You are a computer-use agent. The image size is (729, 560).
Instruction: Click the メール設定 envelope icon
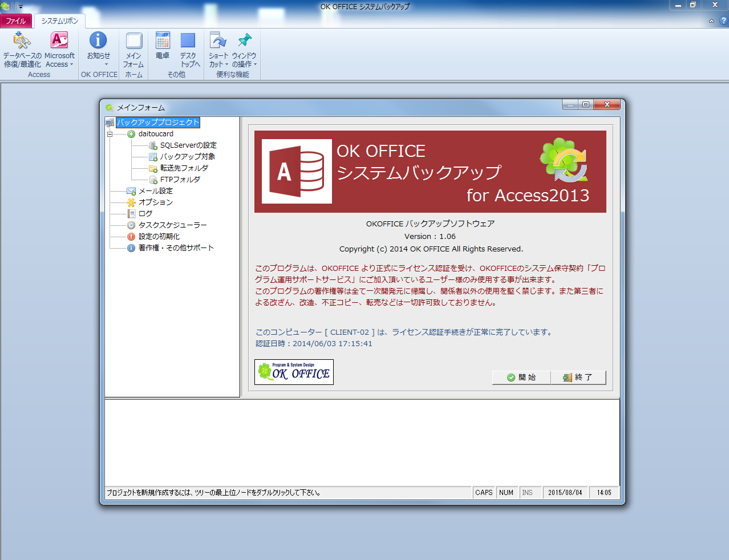(x=131, y=191)
